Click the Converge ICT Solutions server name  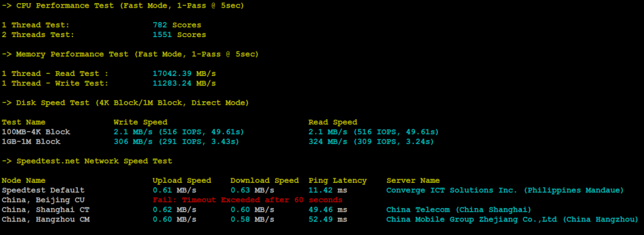tap(505, 190)
